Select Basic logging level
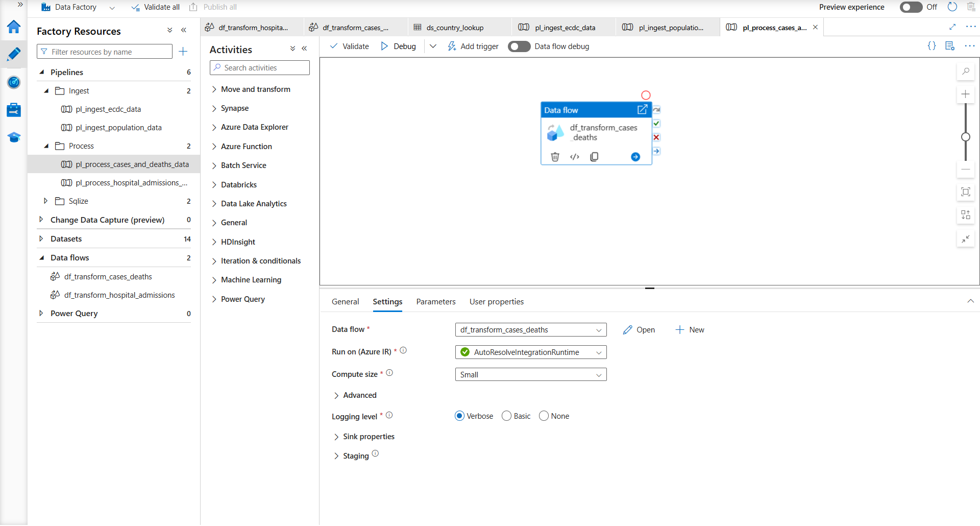 pyautogui.click(x=506, y=416)
